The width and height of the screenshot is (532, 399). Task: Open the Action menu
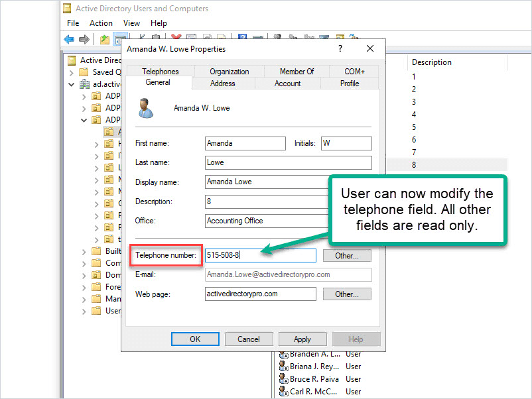click(x=101, y=23)
